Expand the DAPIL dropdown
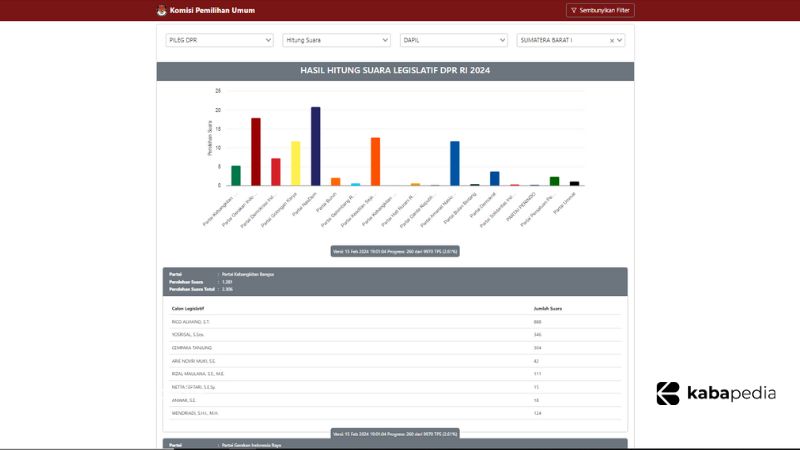Screen dimensions: 800x450 click(453, 40)
